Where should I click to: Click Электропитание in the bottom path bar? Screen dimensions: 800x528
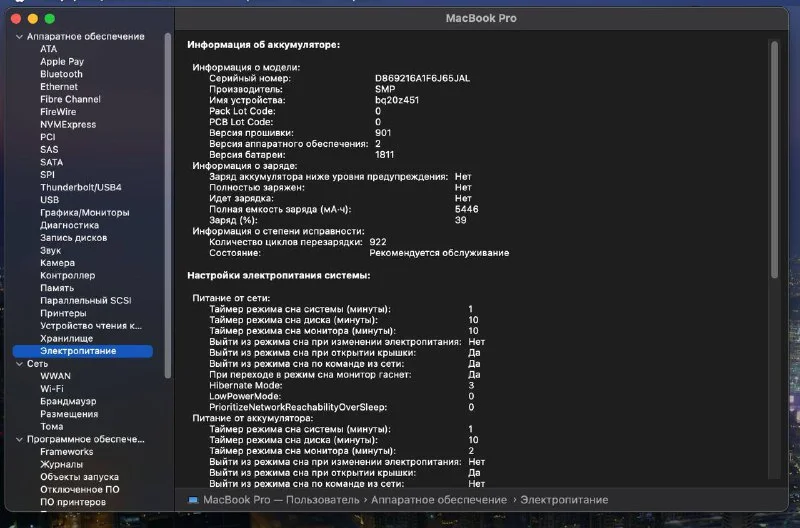(x=566, y=499)
